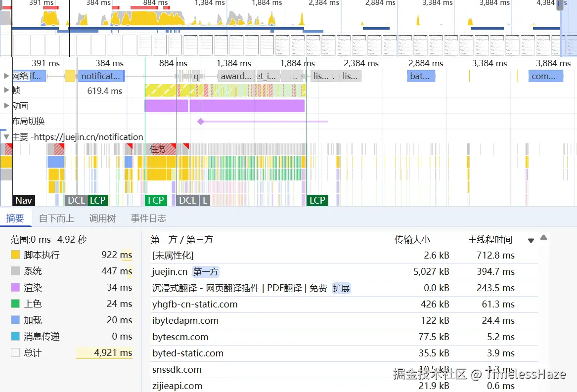This screenshot has width=577, height=392.
Task: Collapse the 主要 main thread track
Action: [6, 137]
